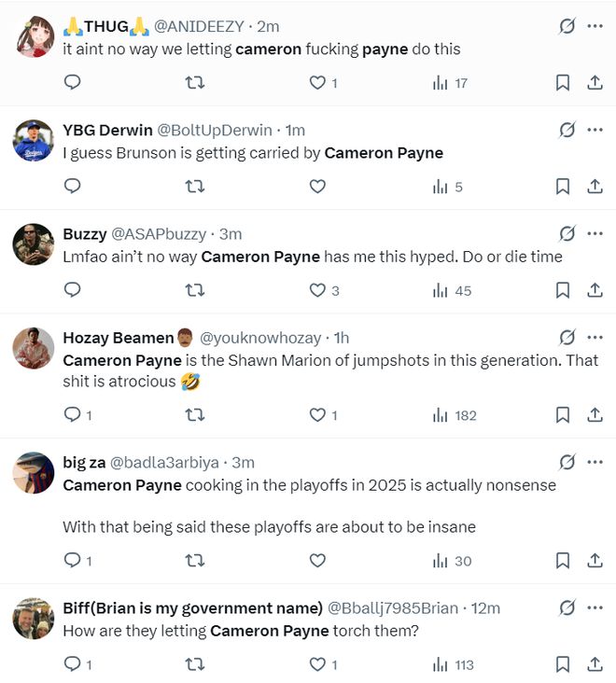Screen dimensions: 616x683
Task: Like Buzzy's tweet about being hyped
Action: 317,290
